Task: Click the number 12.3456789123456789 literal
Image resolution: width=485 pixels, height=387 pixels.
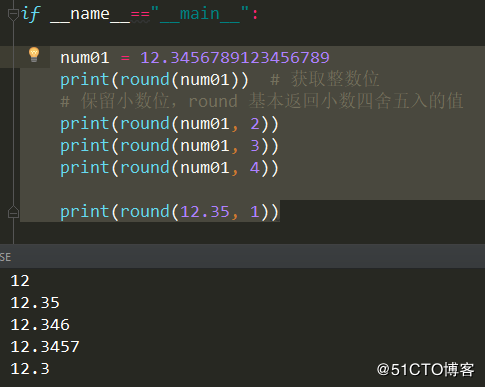Action: coord(235,58)
